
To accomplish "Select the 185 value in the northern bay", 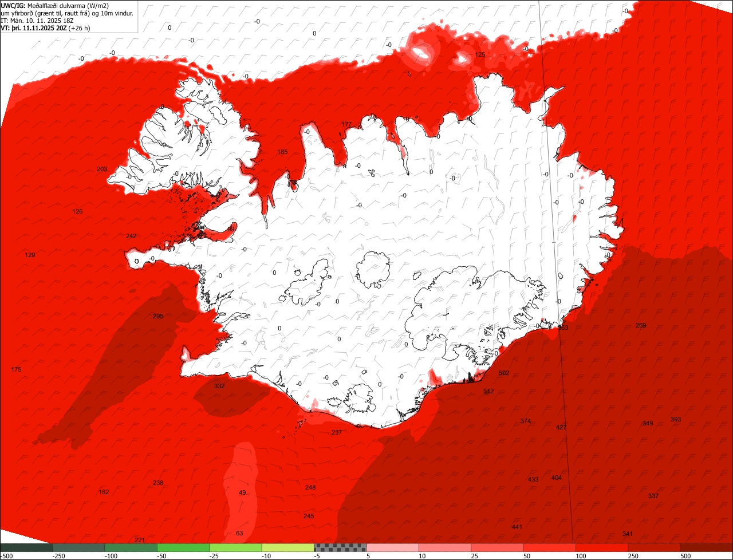I will (282, 152).
